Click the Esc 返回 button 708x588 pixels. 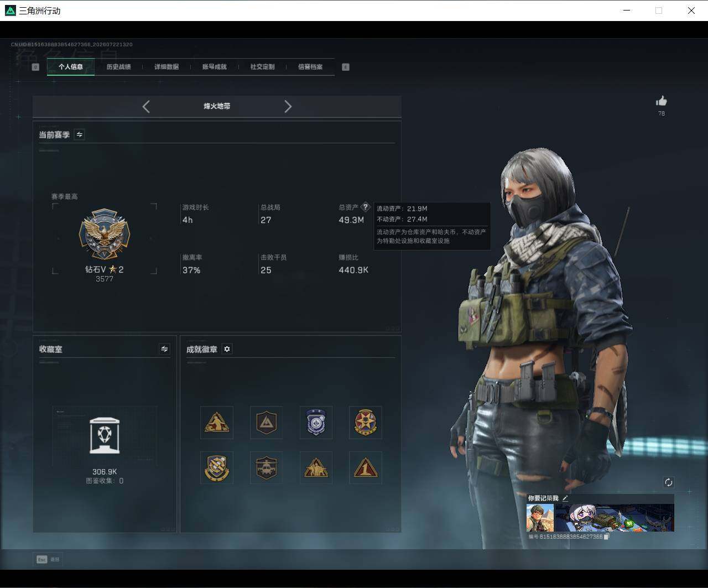[48, 559]
